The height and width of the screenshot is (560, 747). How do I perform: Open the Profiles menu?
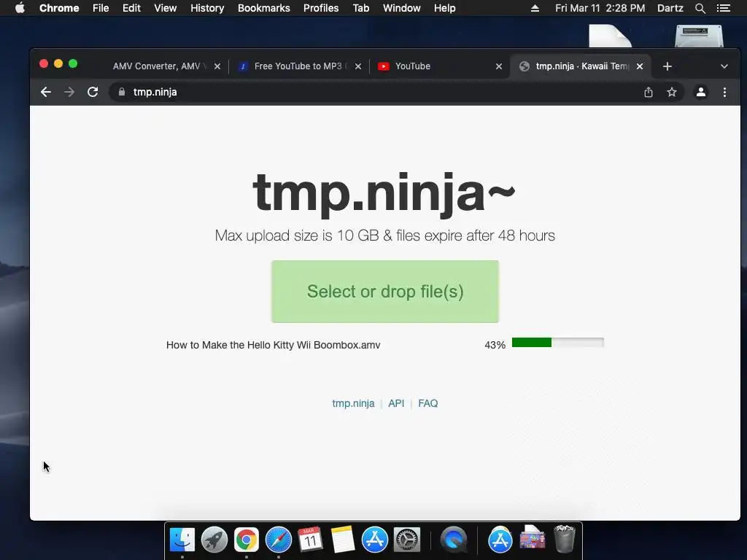(x=321, y=8)
